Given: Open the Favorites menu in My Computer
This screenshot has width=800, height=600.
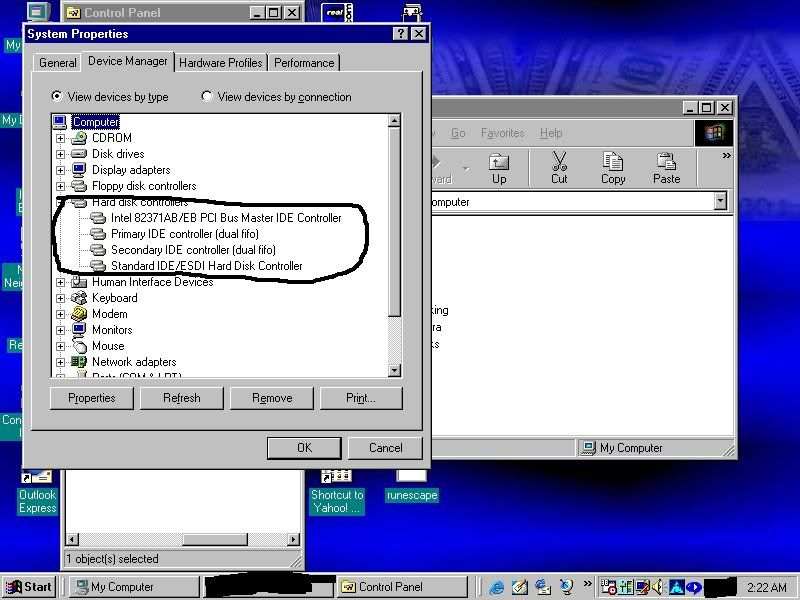Looking at the screenshot, I should 503,133.
